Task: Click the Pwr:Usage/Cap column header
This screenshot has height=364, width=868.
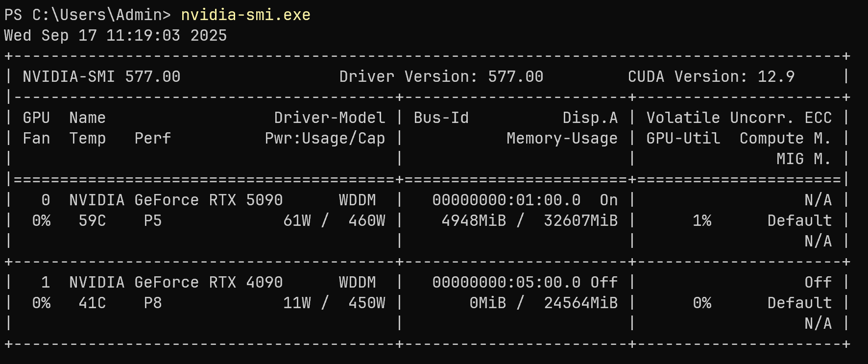Action: (325, 138)
